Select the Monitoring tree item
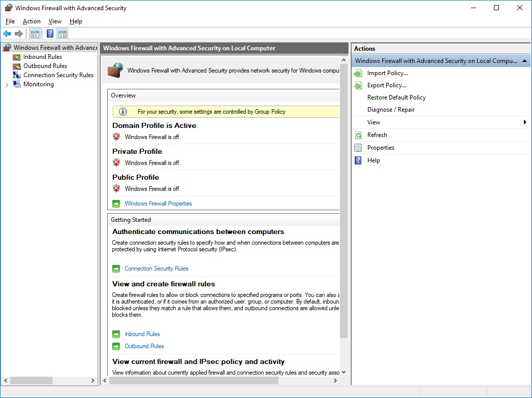This screenshot has height=398, width=532. [38, 84]
